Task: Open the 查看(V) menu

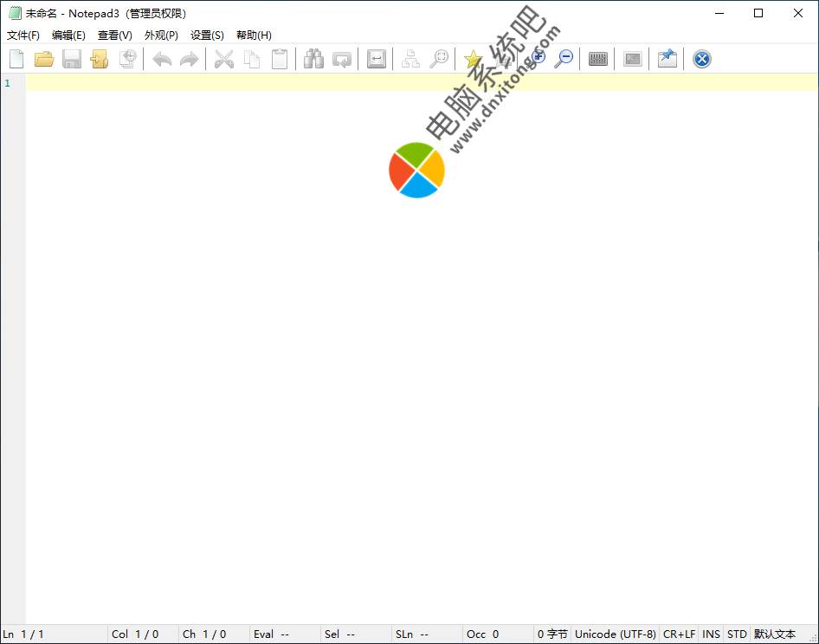Action: click(115, 35)
